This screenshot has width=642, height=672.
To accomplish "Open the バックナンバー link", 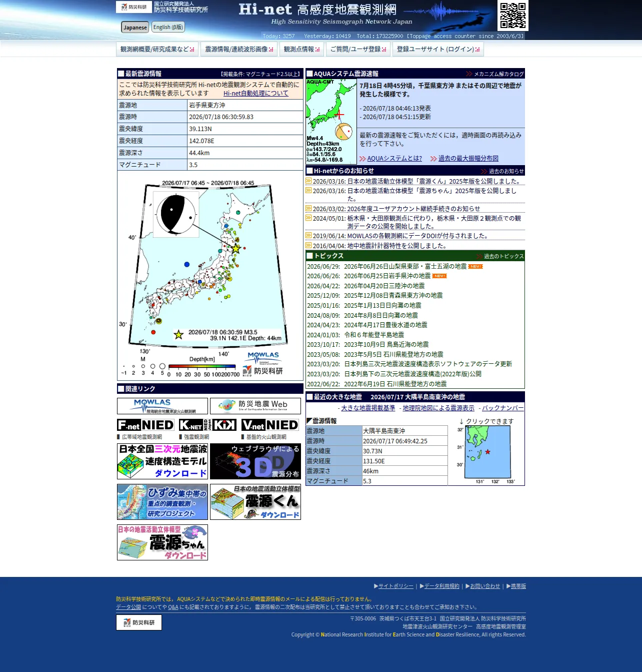I will coord(503,408).
